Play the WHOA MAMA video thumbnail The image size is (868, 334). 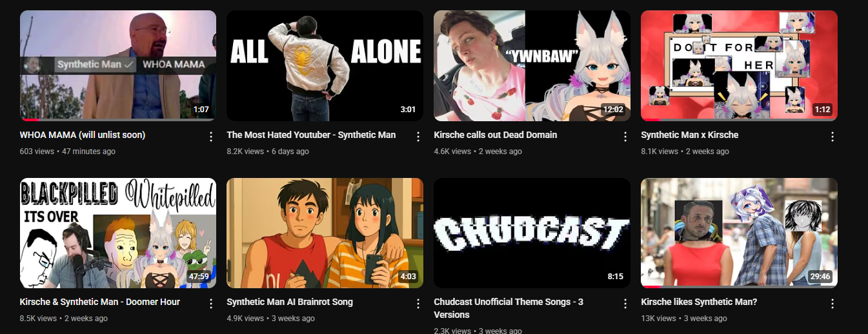[x=118, y=65]
